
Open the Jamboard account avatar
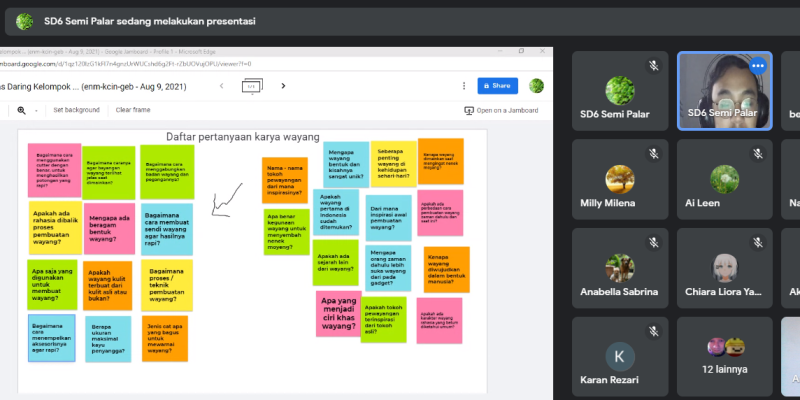coord(536,86)
